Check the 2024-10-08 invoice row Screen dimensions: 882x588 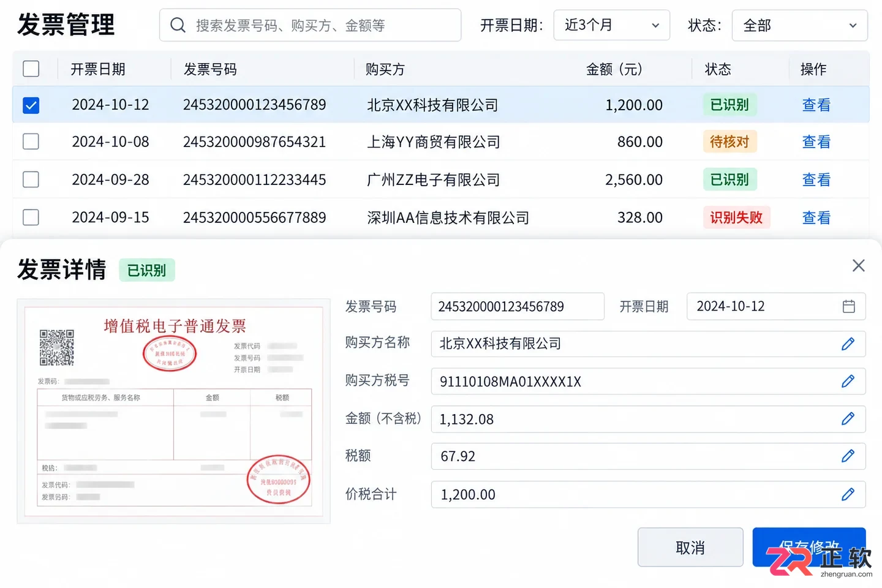(x=31, y=141)
